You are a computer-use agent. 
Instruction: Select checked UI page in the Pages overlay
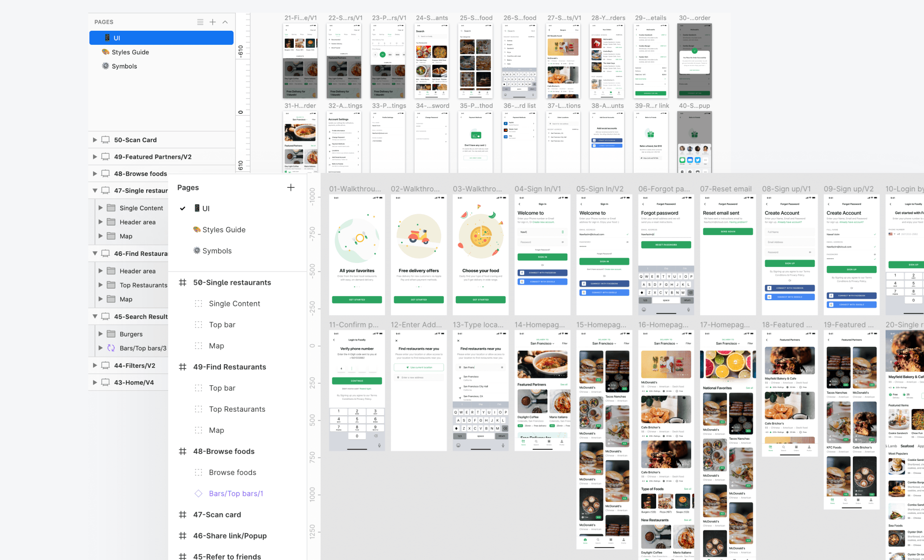(206, 208)
